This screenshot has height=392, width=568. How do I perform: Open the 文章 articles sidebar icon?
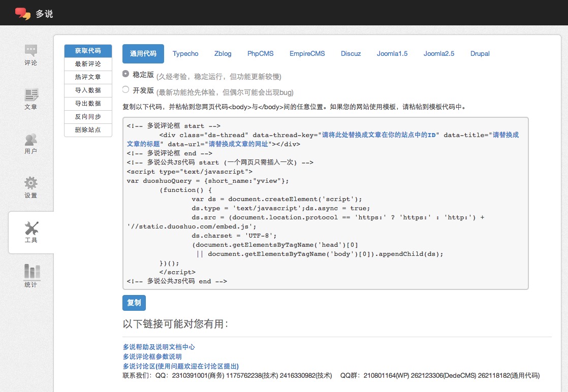click(x=31, y=95)
